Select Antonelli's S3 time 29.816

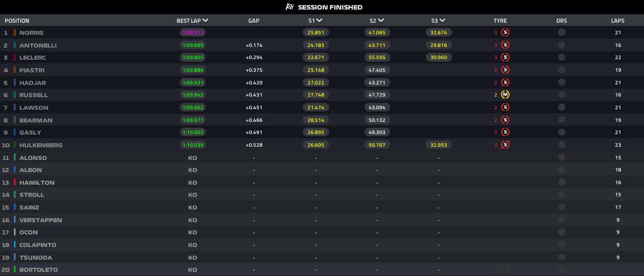pos(438,45)
